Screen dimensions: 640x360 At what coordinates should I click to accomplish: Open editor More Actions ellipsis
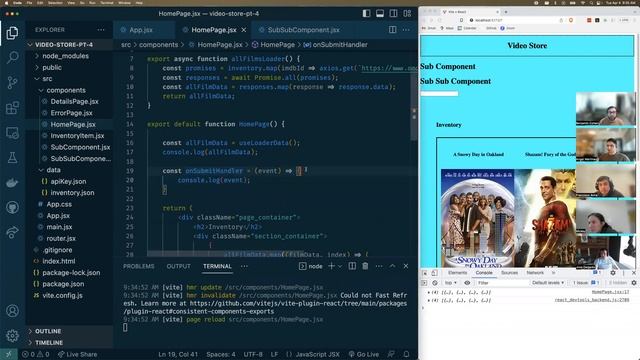pos(406,30)
